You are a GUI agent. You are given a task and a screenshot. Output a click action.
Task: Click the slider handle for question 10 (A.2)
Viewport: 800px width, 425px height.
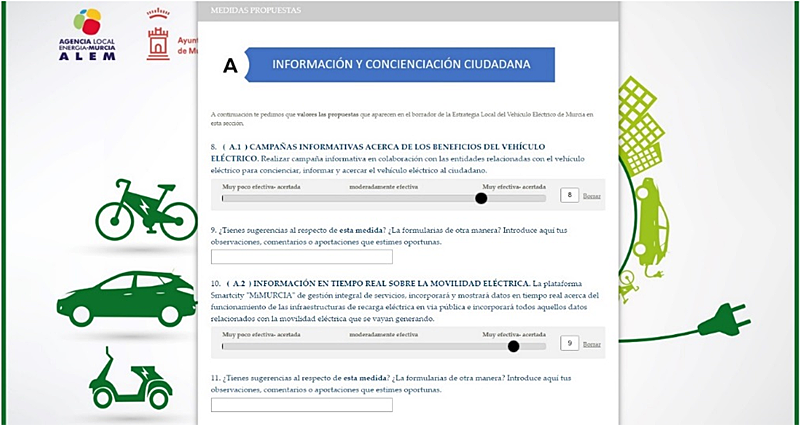[x=513, y=346]
